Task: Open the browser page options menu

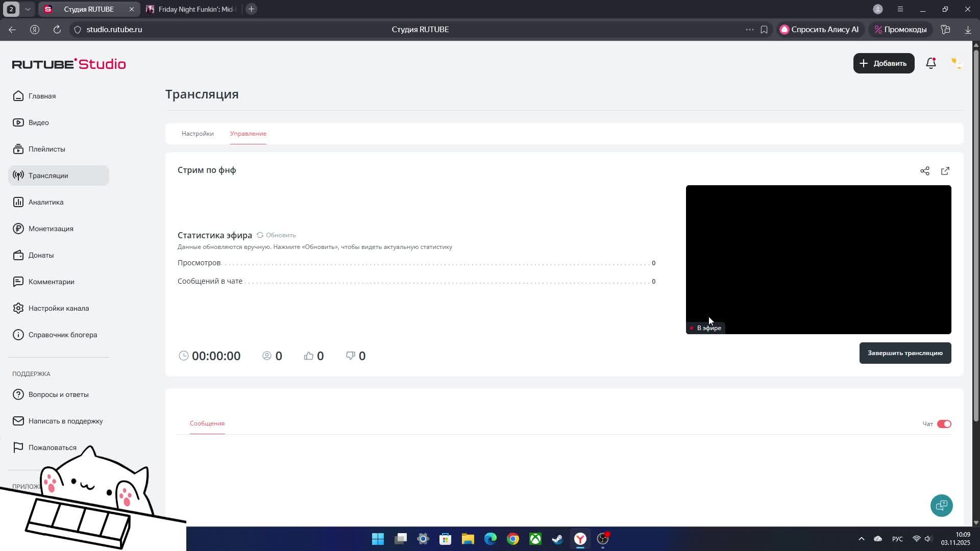Action: coord(749,30)
